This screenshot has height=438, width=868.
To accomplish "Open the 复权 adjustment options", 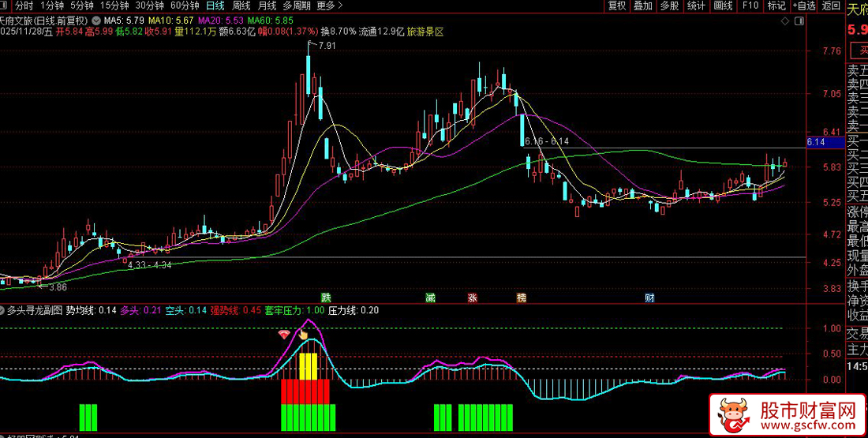I will pos(617,6).
